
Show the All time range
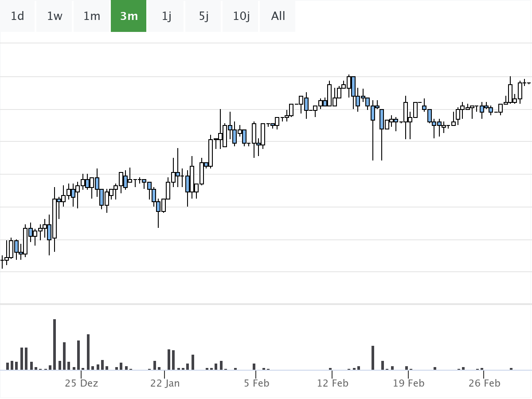278,16
